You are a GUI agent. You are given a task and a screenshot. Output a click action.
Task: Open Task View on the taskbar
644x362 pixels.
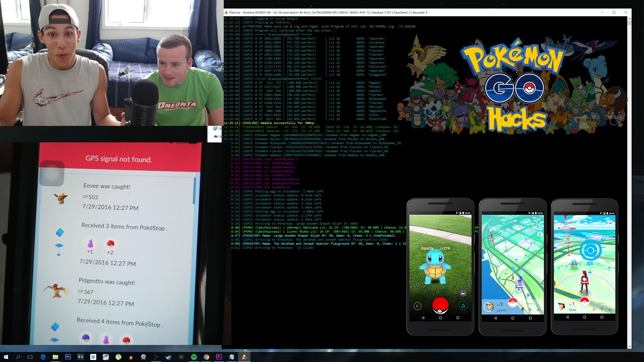(x=30, y=357)
